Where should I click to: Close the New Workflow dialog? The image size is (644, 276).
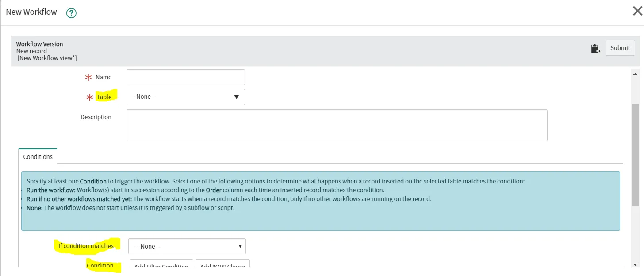[x=637, y=12]
